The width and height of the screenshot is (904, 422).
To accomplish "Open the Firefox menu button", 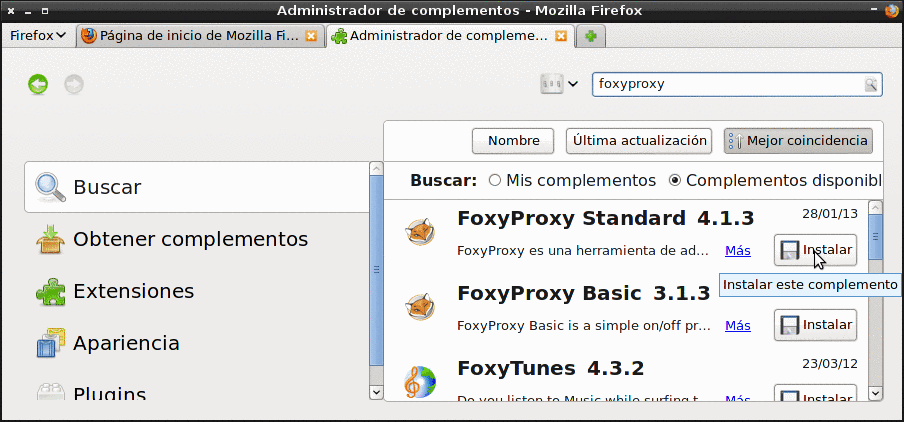I will [38, 36].
